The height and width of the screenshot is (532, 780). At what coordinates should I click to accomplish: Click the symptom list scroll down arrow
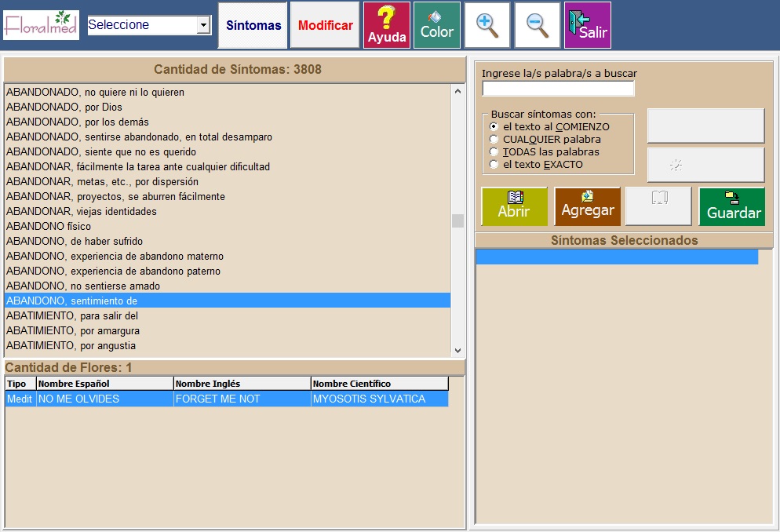pyautogui.click(x=457, y=351)
